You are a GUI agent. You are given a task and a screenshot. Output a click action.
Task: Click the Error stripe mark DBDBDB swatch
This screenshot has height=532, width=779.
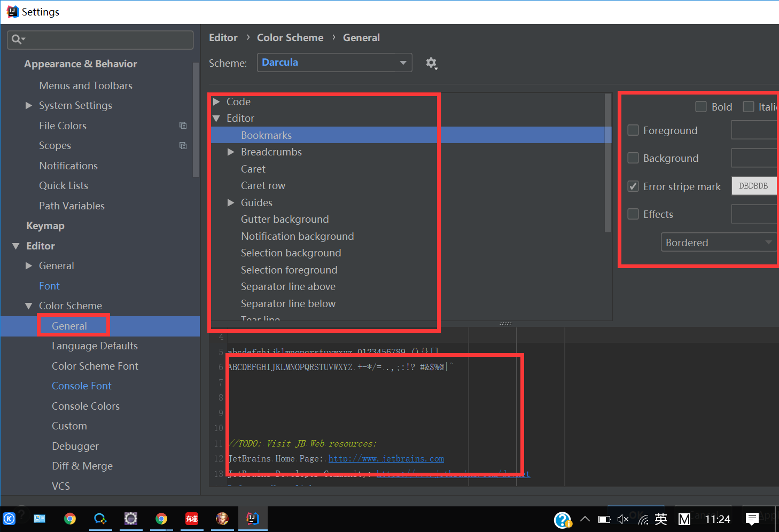[x=754, y=186]
